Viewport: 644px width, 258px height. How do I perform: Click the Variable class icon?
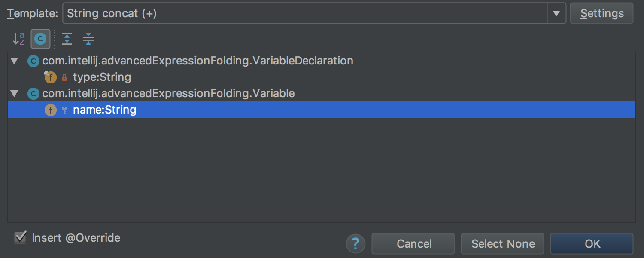click(33, 94)
